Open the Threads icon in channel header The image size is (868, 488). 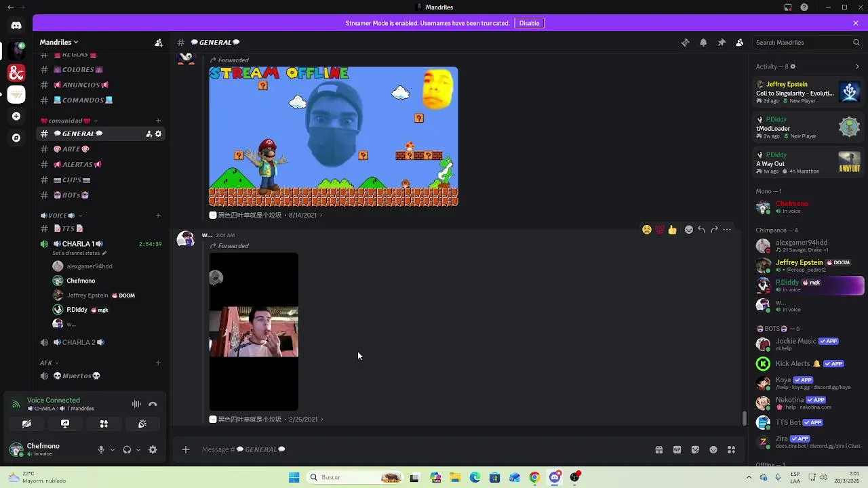coord(685,42)
